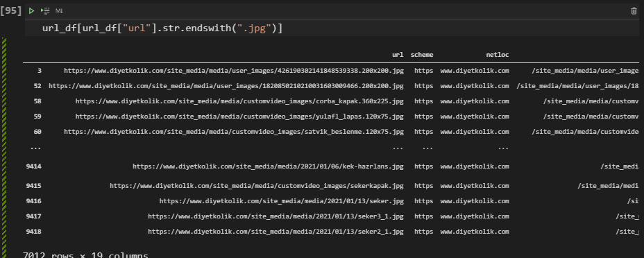Click the green striped cell output gutter

4,148
